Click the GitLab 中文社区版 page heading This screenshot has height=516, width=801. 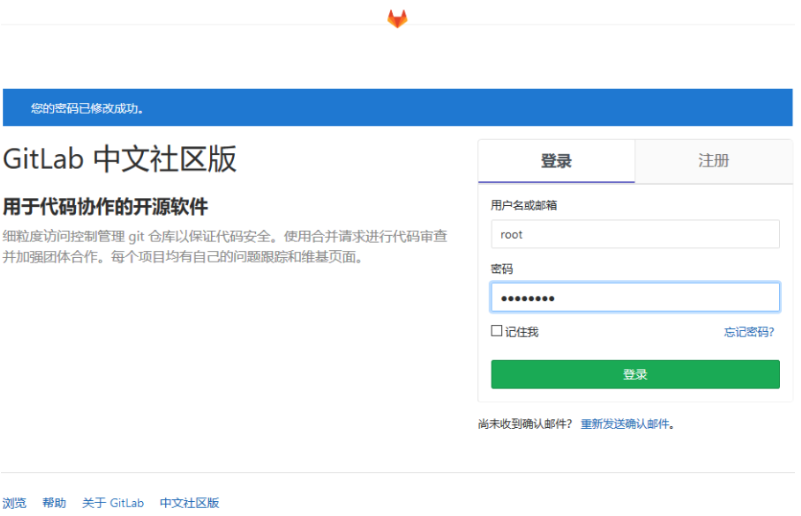pos(120,160)
